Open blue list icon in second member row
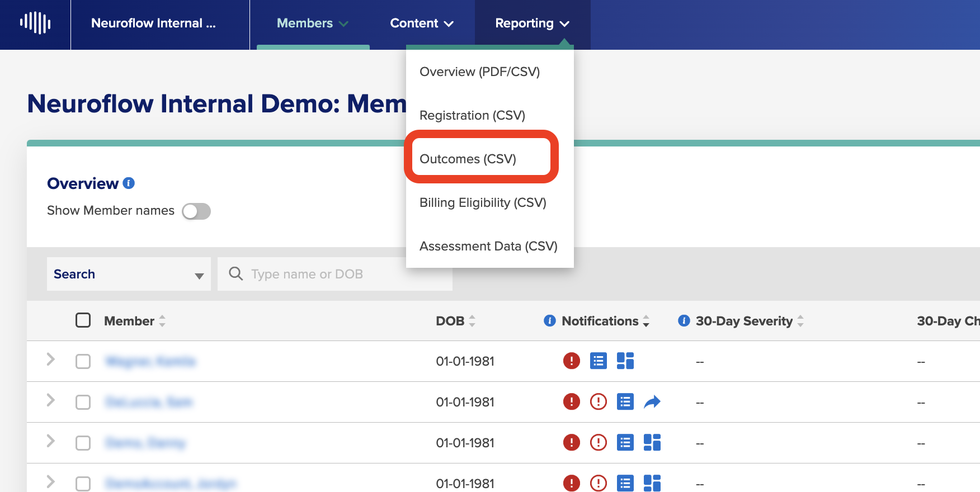The width and height of the screenshot is (980, 492). point(625,401)
